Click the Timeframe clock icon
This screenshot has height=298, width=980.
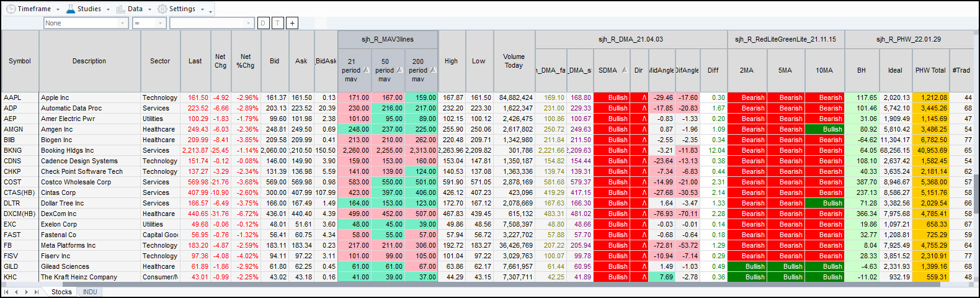[11, 9]
